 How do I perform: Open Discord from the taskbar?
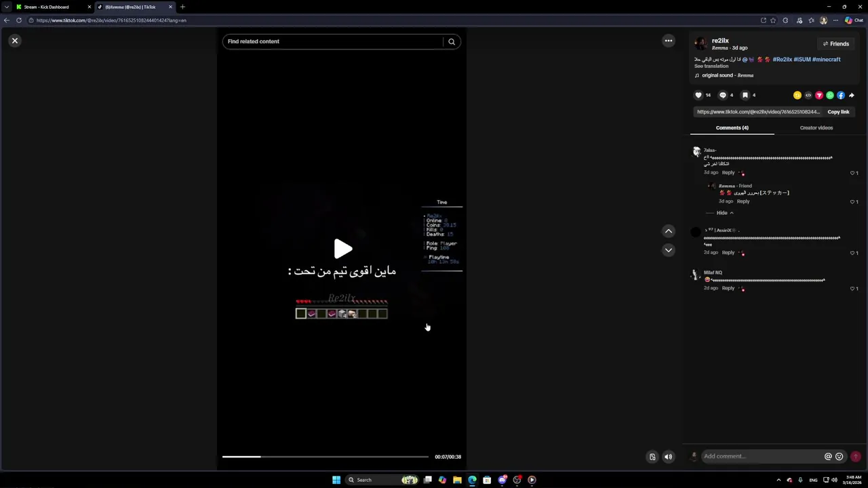point(502,480)
